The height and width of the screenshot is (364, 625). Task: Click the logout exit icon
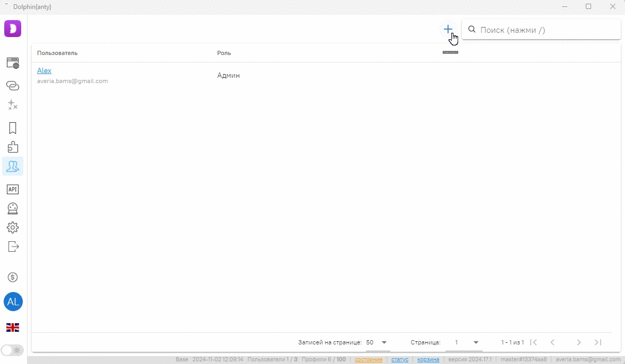13,247
